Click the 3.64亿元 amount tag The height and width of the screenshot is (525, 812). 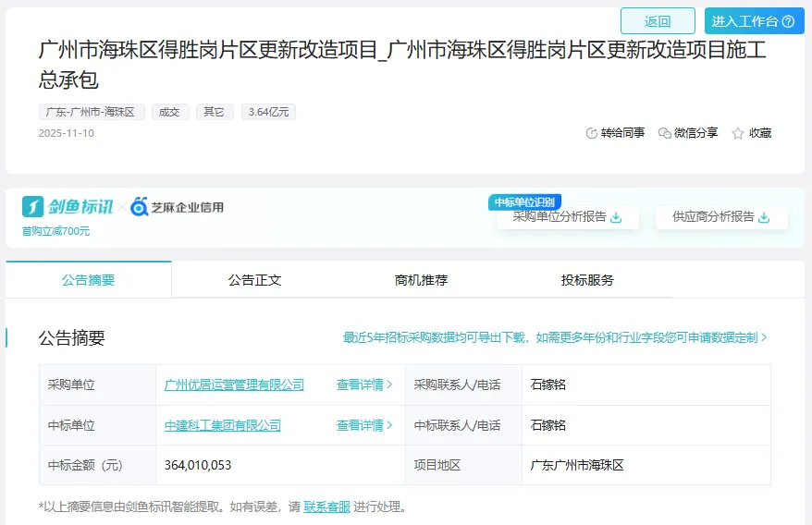[x=268, y=112]
